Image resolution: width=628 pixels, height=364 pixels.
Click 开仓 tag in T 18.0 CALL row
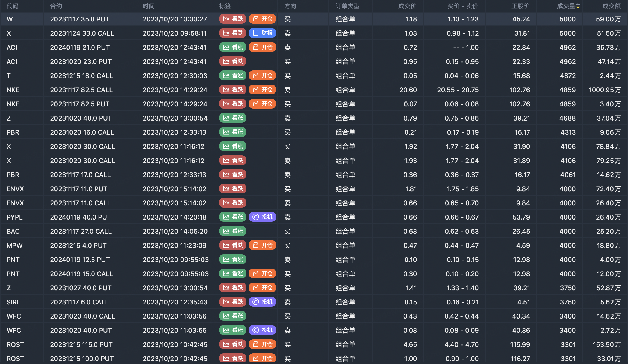[x=262, y=76]
